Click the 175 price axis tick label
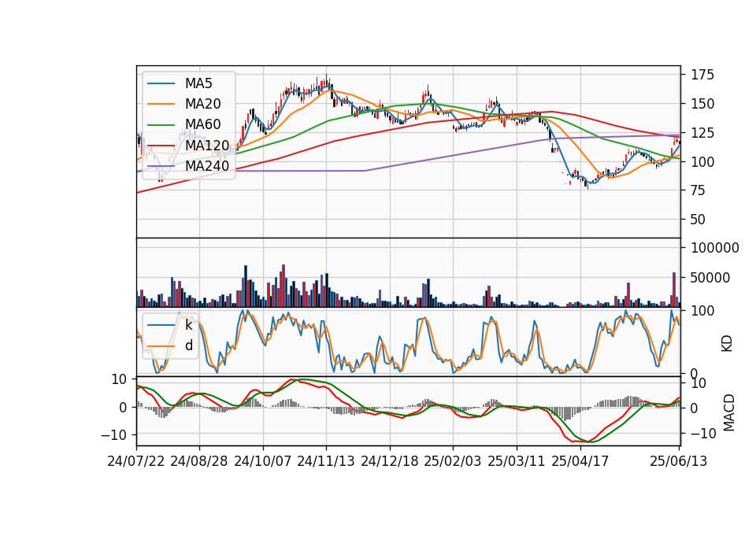Image resolution: width=756 pixels, height=543 pixels. [702, 75]
